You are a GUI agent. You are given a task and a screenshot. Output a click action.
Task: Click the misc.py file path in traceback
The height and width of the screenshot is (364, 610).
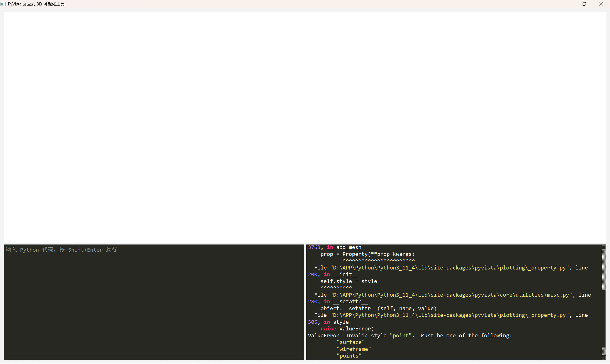(451, 295)
